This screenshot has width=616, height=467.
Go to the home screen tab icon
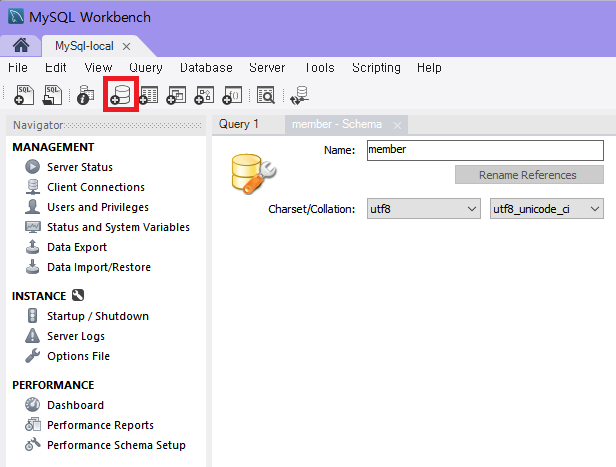21,46
